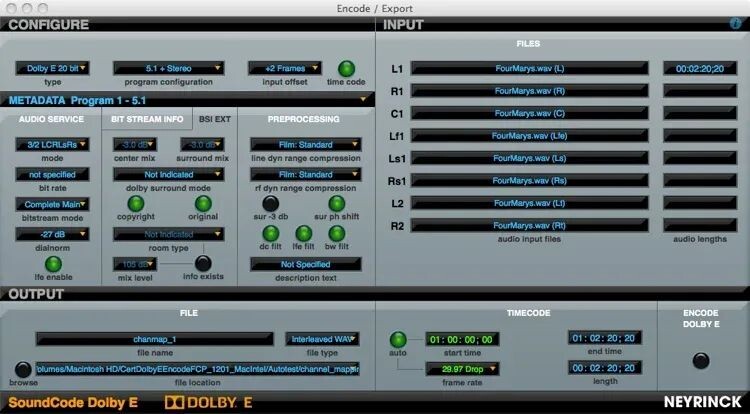Toggle the copyright bit

[136, 204]
